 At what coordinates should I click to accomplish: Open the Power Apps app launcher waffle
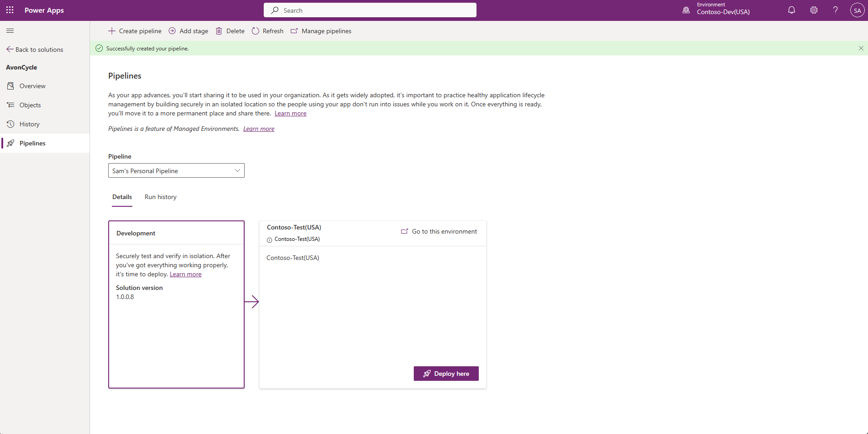click(x=10, y=10)
